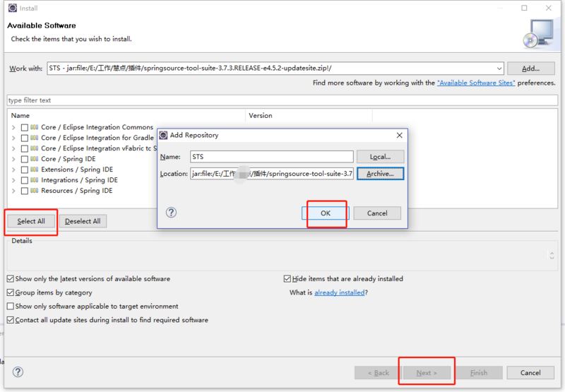565x392 pixels.
Task: Click the help icon of the Install window
Action: 18,372
